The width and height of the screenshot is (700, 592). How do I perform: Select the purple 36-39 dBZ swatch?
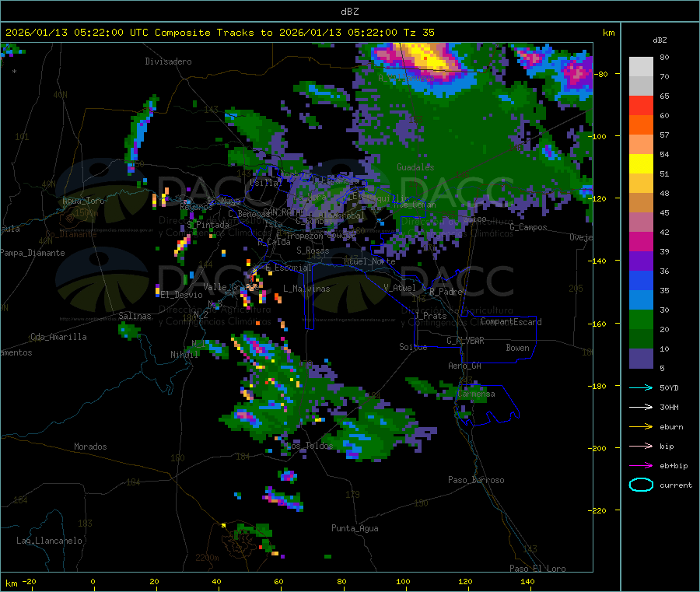(641, 261)
